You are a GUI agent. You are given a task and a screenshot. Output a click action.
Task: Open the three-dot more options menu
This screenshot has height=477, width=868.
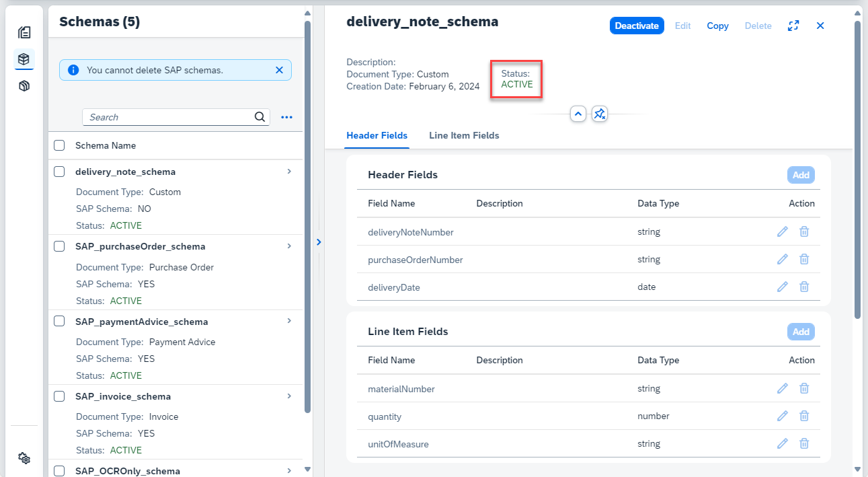point(287,117)
